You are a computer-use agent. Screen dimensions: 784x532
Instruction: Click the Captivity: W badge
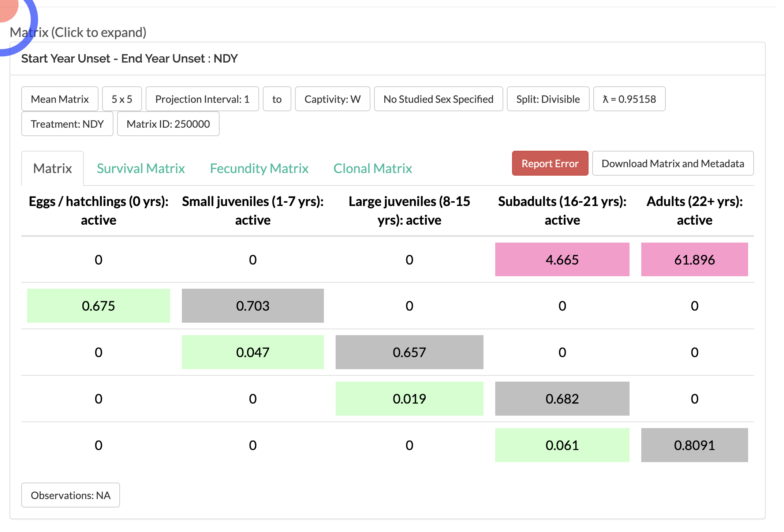click(x=332, y=99)
